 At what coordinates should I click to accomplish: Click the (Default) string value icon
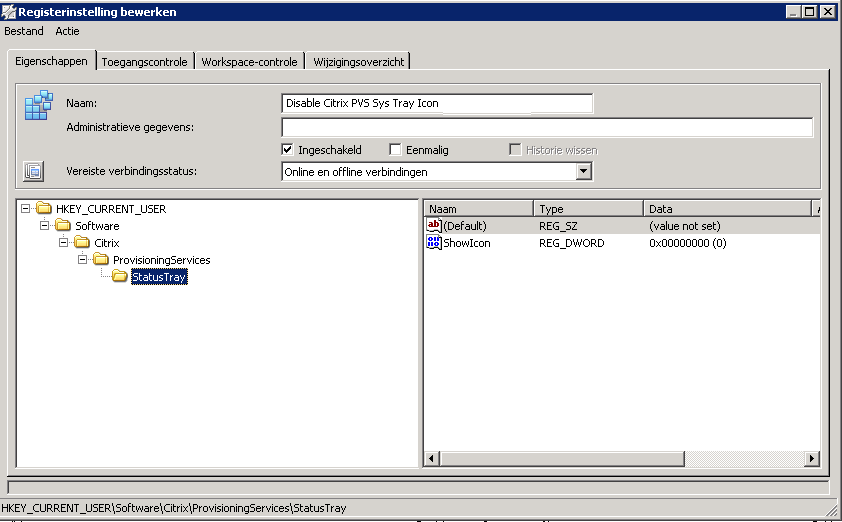pyautogui.click(x=433, y=225)
